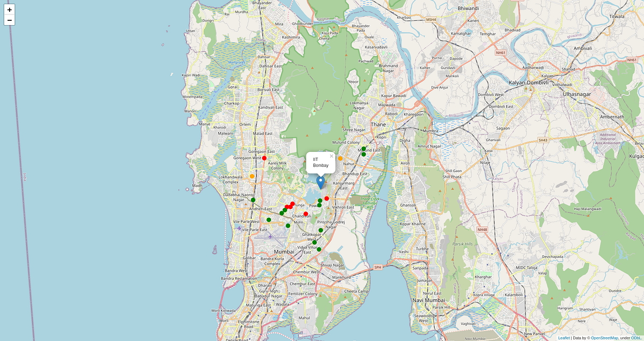Select the red marker near Goregaon East

coord(264,158)
